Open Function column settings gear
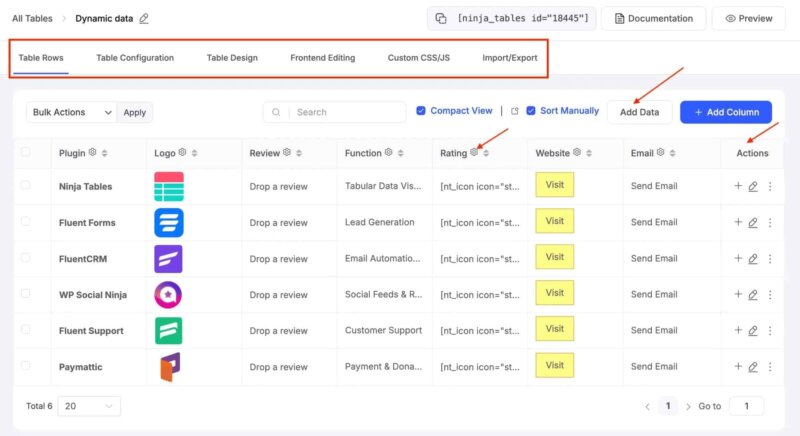This screenshot has width=800, height=436. click(x=388, y=152)
